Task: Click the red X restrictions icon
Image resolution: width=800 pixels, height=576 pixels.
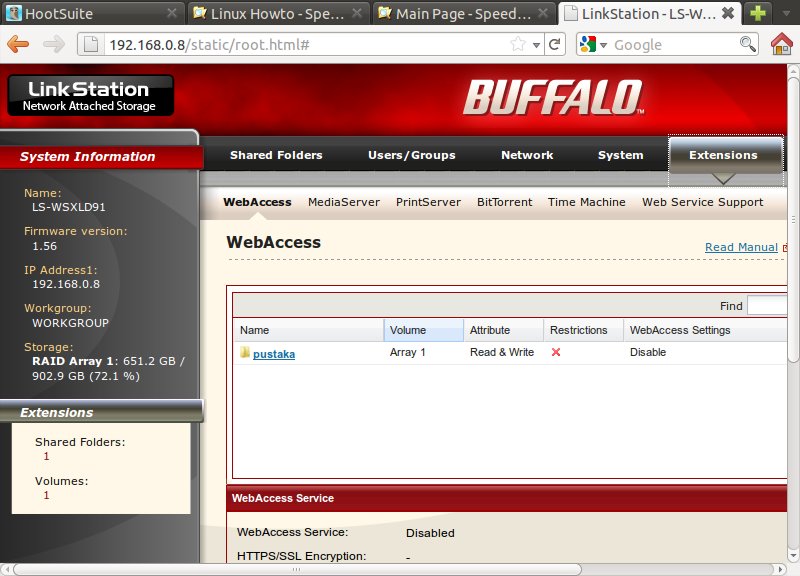Action: click(556, 352)
